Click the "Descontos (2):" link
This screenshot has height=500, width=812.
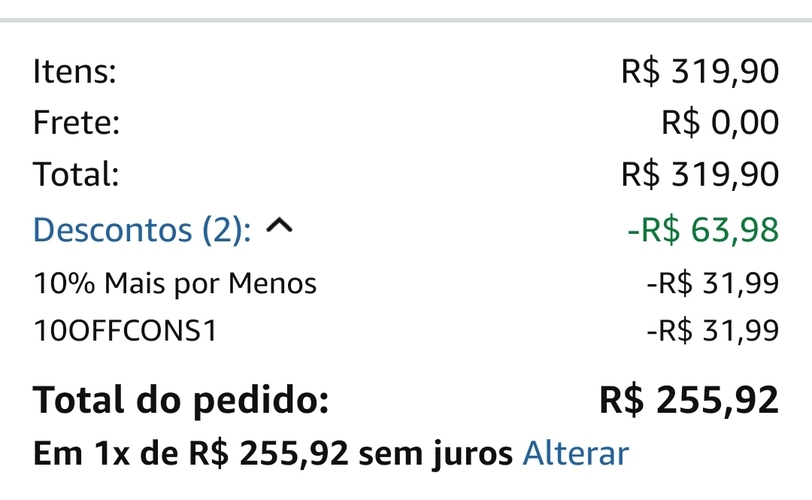(x=142, y=230)
